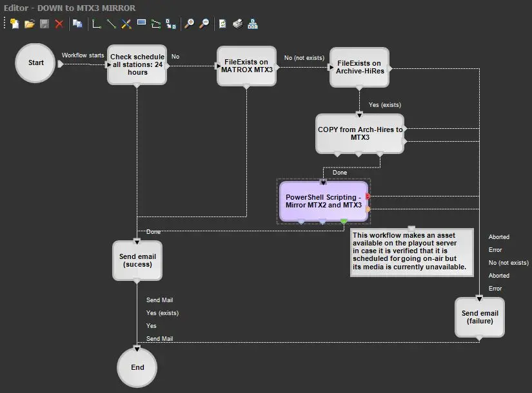The image size is (532, 393).
Task: Select the Send email (failure) node
Action: coord(479,317)
